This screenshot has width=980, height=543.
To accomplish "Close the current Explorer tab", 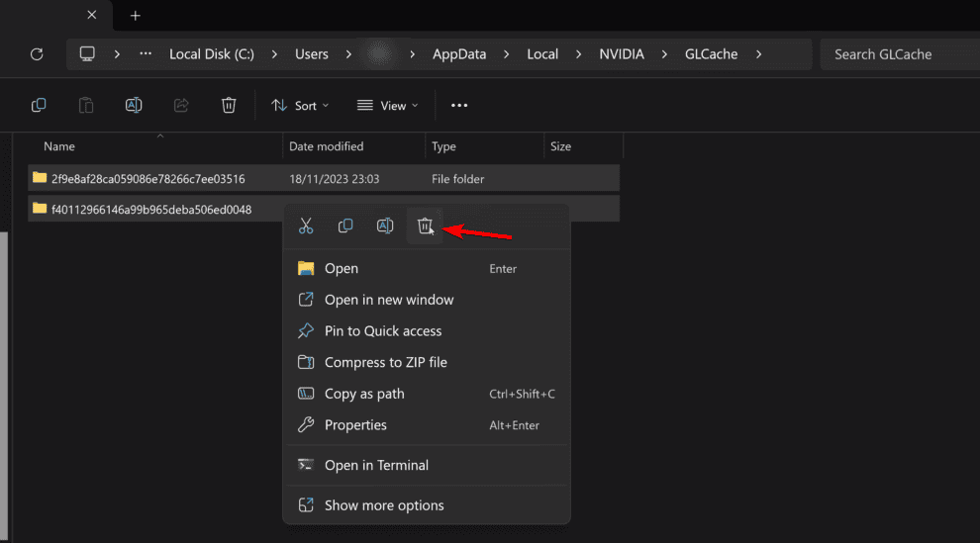I will coord(92,15).
